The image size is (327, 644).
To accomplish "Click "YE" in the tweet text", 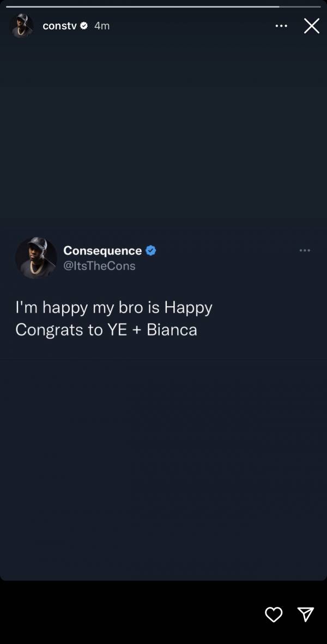I will (118, 330).
